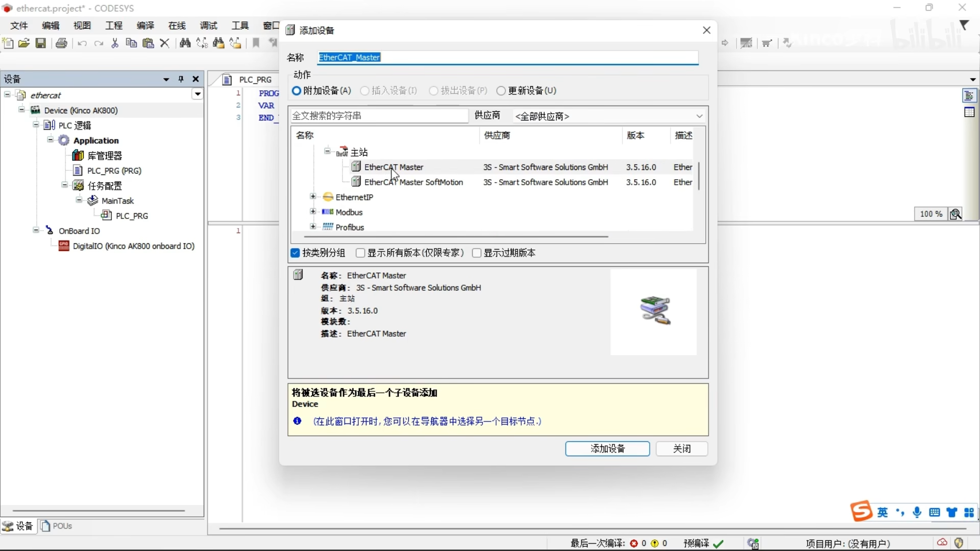The width and height of the screenshot is (980, 551).
Task: Click the OnBoard IO device icon
Action: [50, 230]
